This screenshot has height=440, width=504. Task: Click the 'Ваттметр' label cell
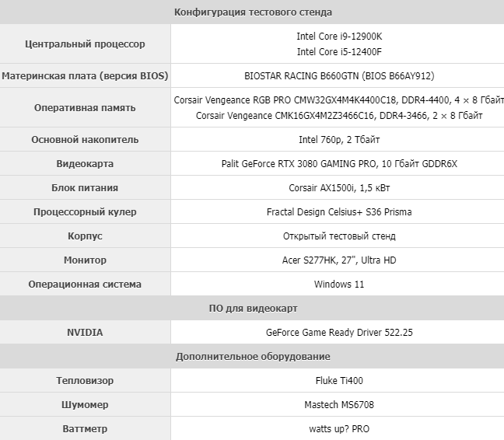point(85,429)
